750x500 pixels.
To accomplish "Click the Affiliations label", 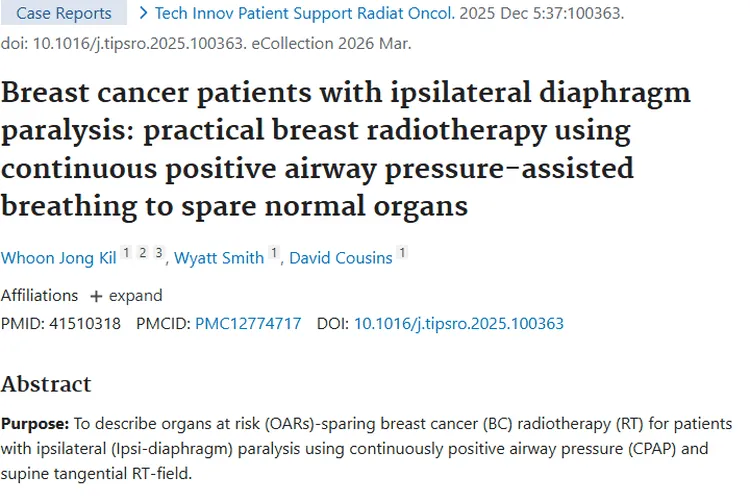I will tap(39, 296).
